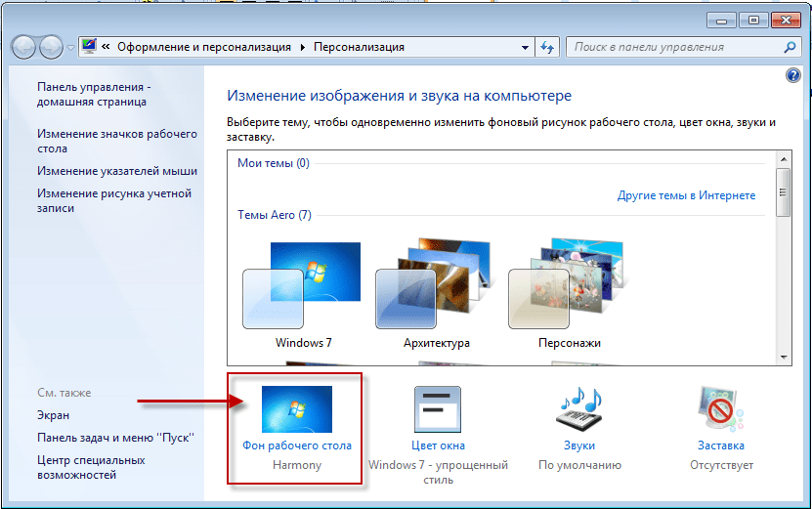Click the theme list scrollbar down arrow

(x=784, y=358)
